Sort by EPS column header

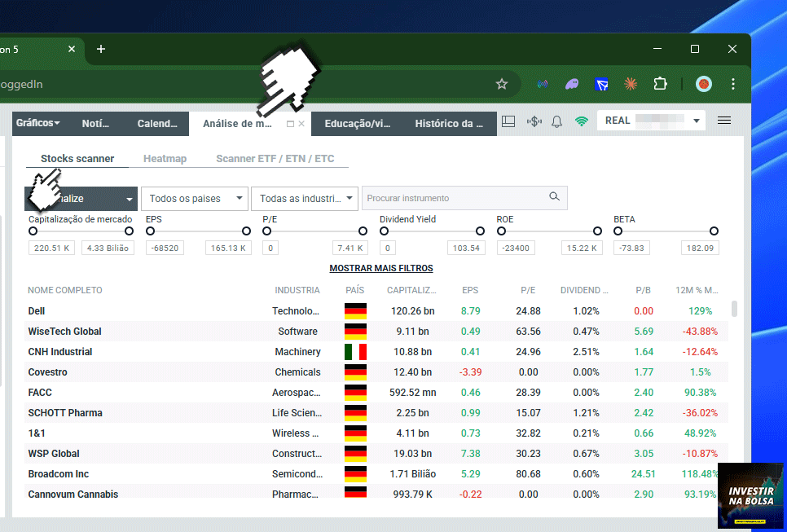(x=470, y=290)
